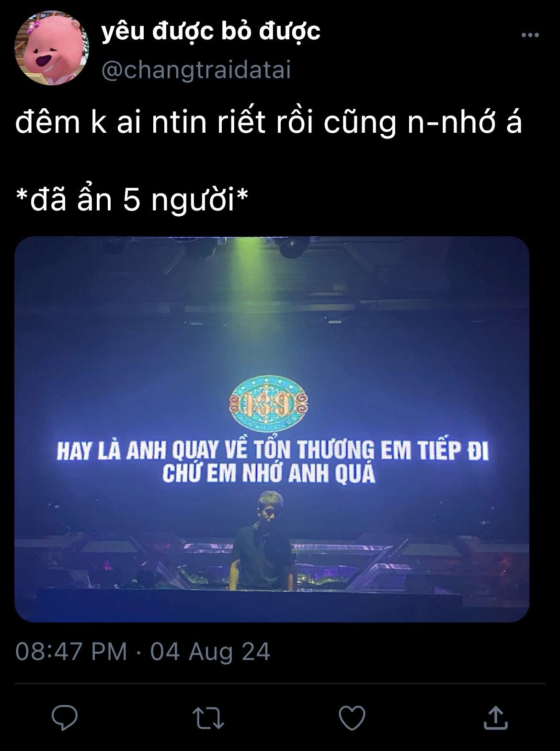560x751 pixels.
Task: Click the @changtraidatai handle
Action: tap(196, 70)
